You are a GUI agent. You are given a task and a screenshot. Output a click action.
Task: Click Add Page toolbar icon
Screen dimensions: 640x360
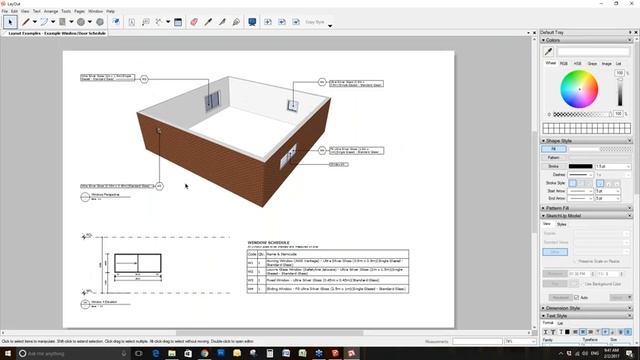tap(268, 22)
